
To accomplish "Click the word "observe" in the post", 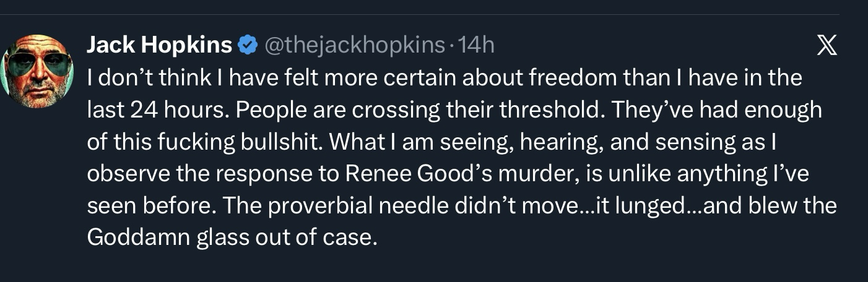I will pos(128,174).
